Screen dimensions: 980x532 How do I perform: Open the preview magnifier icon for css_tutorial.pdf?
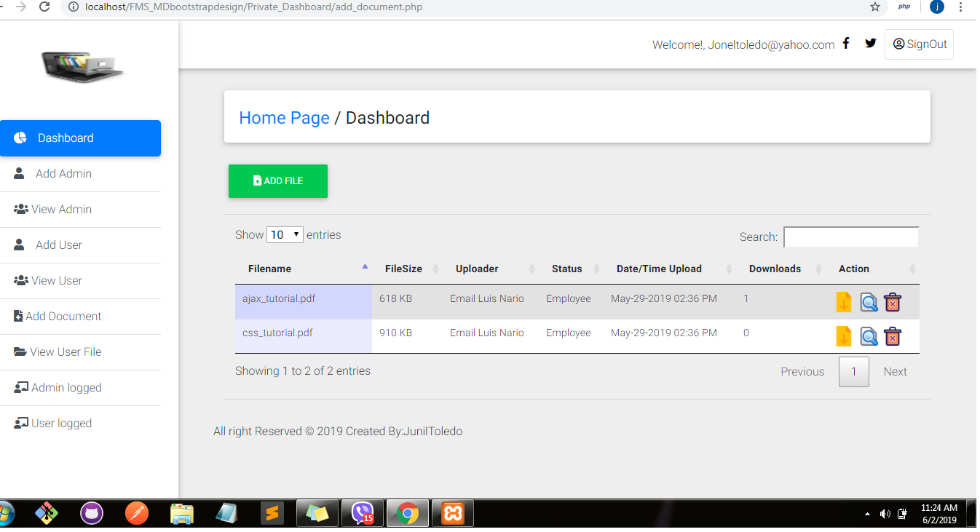pyautogui.click(x=869, y=336)
